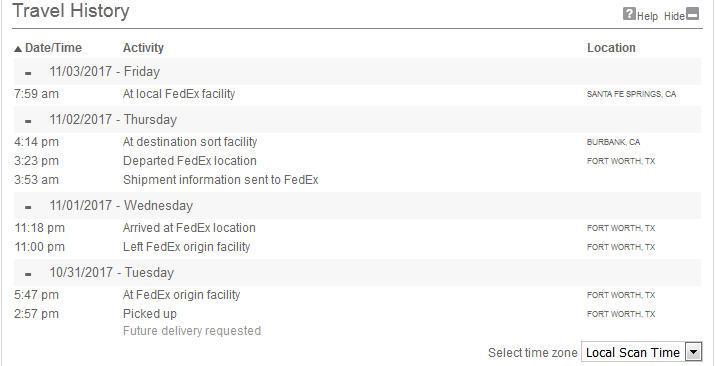
Task: Select the At destination sort facility entry
Action: click(x=190, y=142)
